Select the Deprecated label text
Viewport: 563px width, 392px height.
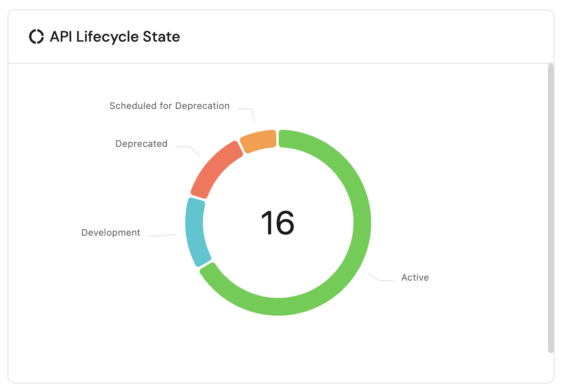click(141, 144)
